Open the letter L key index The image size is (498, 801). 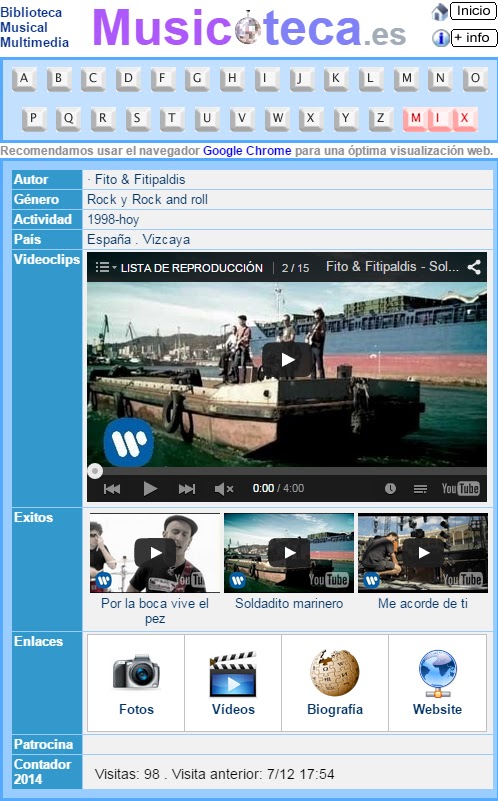point(370,79)
